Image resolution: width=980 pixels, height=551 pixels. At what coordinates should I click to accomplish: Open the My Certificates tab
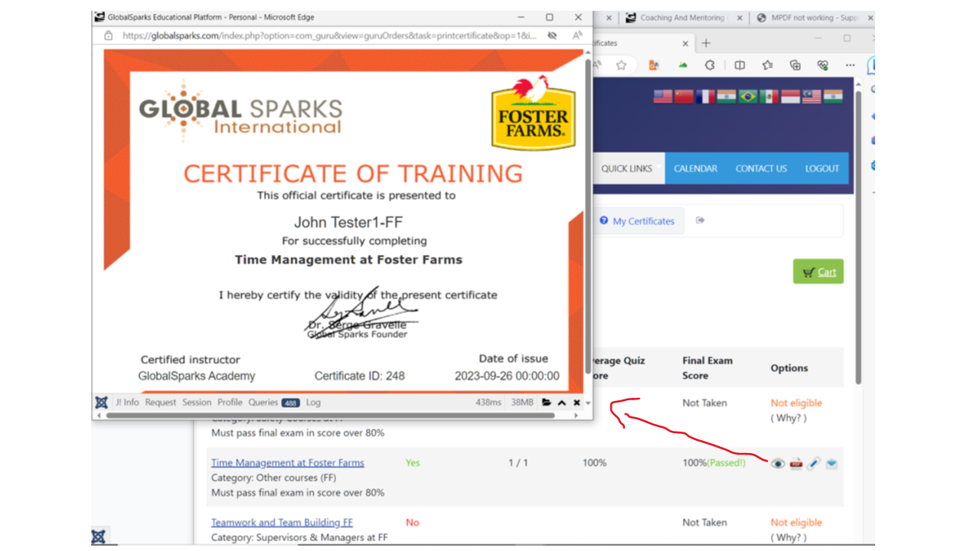tap(637, 221)
